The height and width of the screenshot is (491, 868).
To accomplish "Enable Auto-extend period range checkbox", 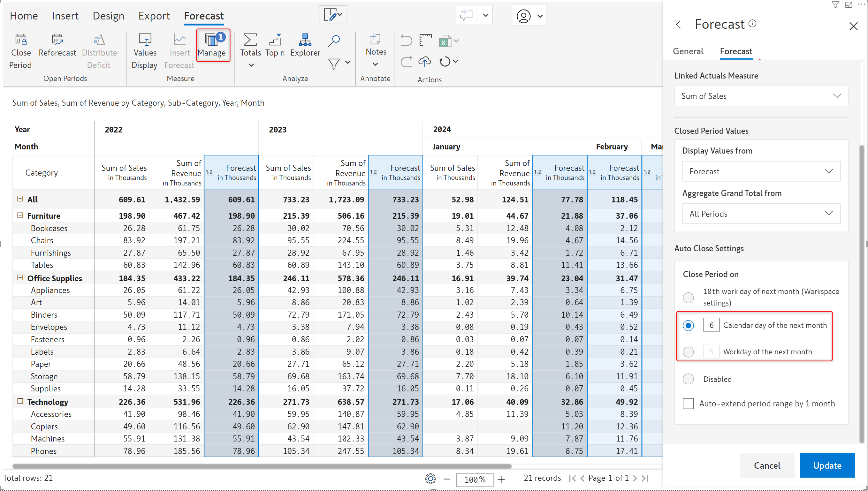I will click(688, 404).
